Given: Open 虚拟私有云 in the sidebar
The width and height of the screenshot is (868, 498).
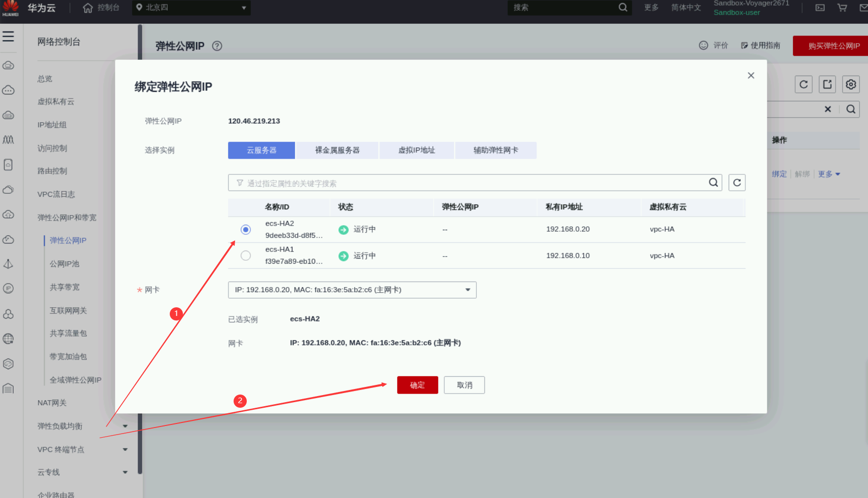Looking at the screenshot, I should pos(56,101).
